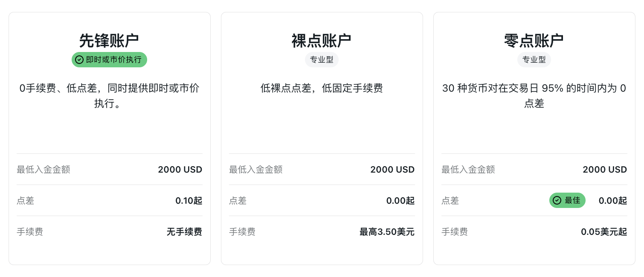
Task: Click 最高3.50美元 commission value
Action: 387,232
